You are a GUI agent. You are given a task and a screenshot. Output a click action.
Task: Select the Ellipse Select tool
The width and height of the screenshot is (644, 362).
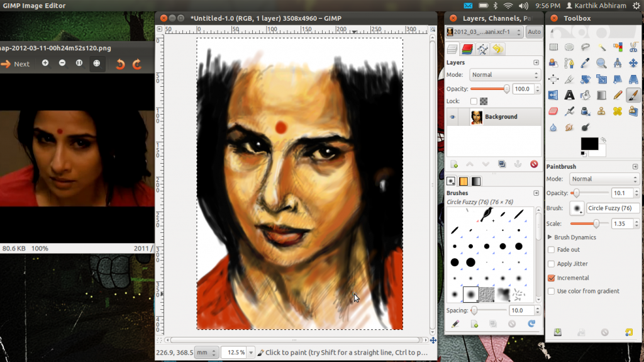tap(569, 47)
